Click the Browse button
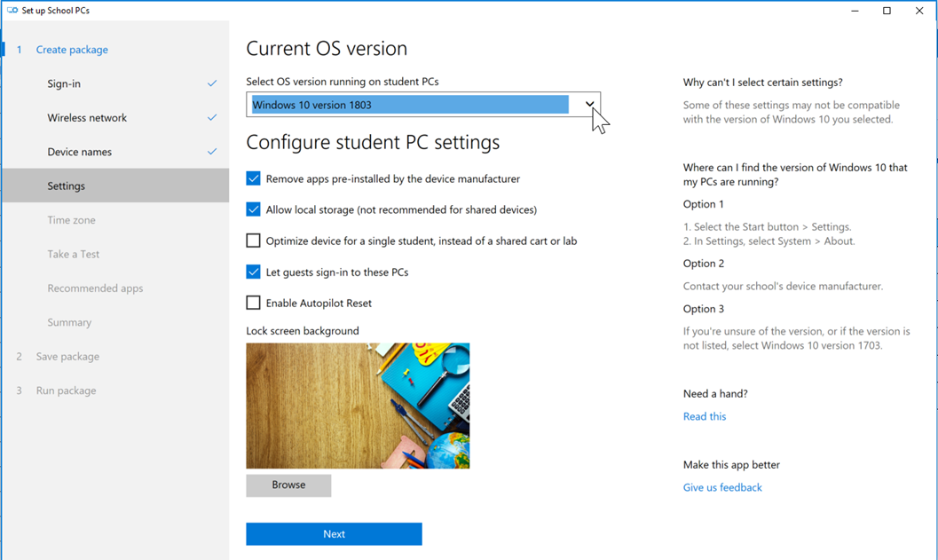The image size is (938, 560). coord(288,485)
